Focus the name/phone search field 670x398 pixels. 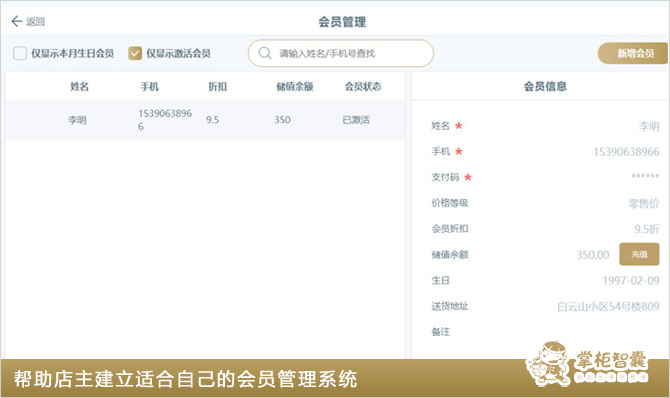tap(341, 53)
